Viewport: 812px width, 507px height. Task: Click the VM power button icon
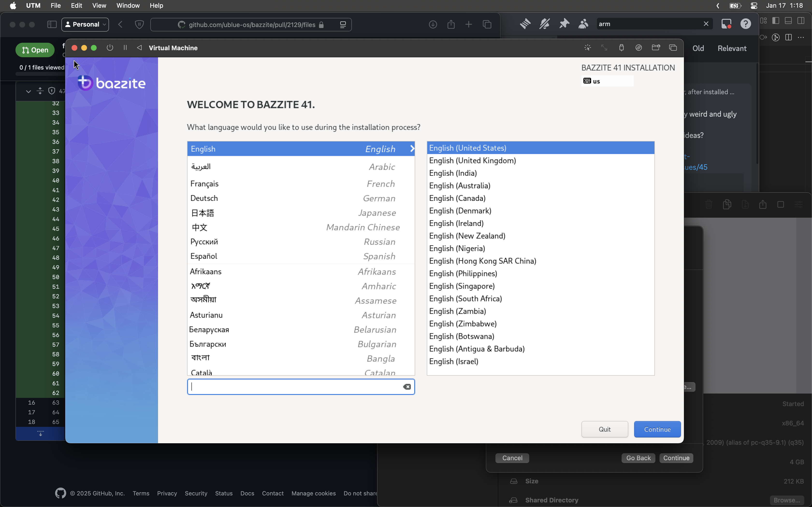click(x=110, y=48)
